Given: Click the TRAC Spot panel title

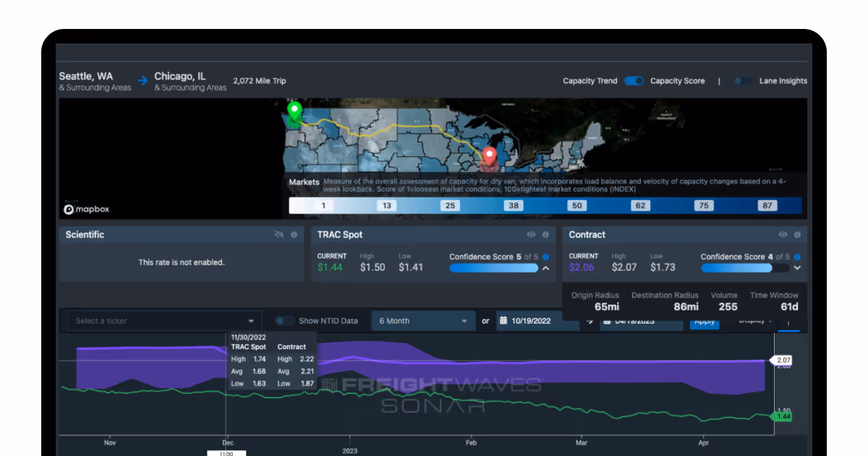Looking at the screenshot, I should (x=340, y=235).
